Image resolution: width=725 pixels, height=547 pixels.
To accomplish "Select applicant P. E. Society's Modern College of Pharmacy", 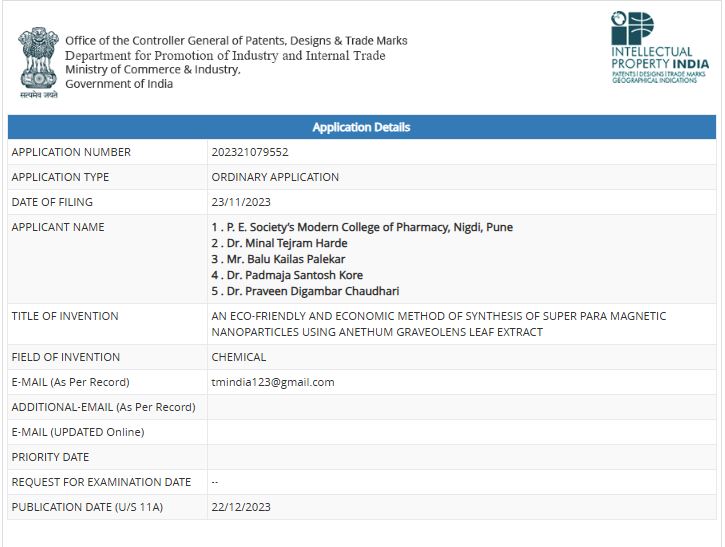I will [362, 227].
